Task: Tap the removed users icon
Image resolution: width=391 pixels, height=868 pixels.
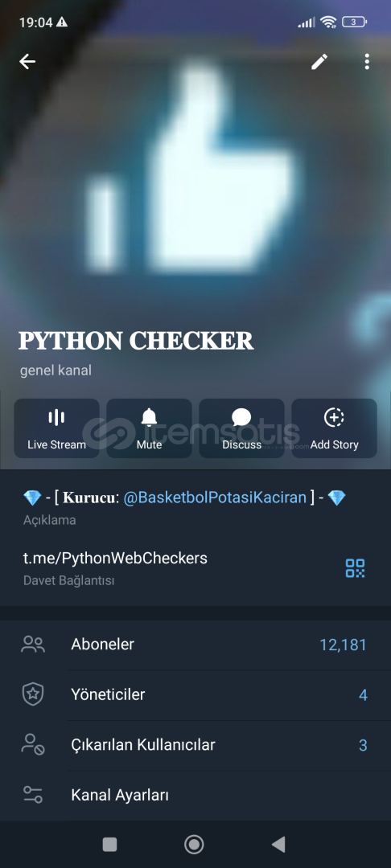Action: (33, 745)
